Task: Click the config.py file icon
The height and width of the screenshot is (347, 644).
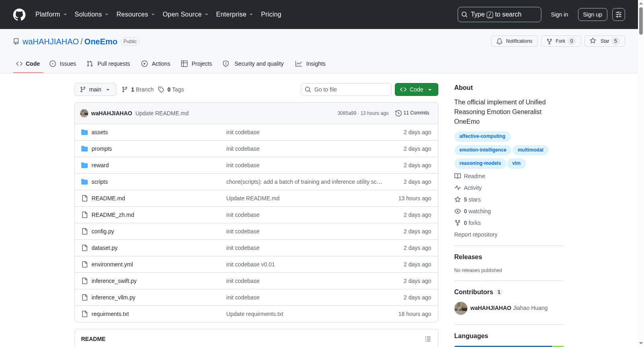Action: (x=85, y=231)
